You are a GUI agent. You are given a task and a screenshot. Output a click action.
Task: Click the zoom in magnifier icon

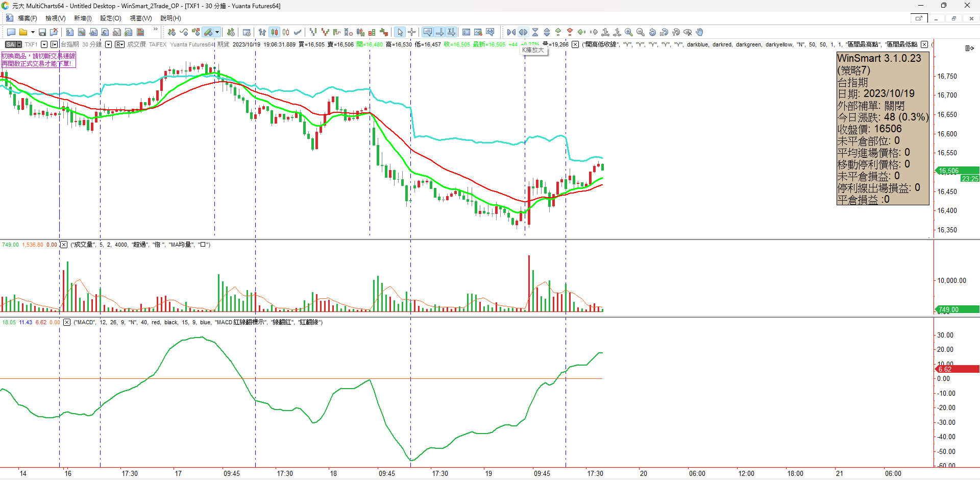629,32
